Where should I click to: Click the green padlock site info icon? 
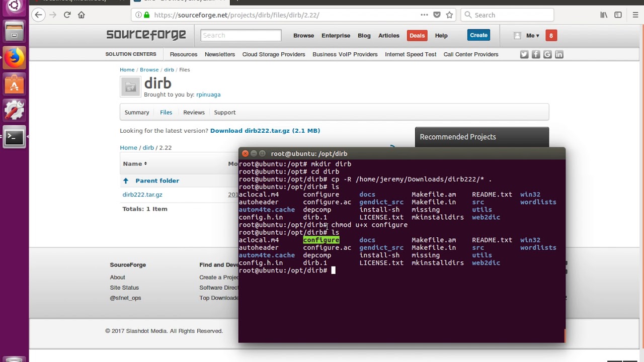pos(146,15)
